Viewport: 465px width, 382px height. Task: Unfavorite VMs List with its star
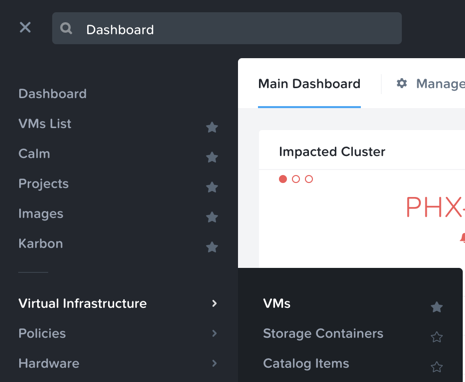point(212,127)
